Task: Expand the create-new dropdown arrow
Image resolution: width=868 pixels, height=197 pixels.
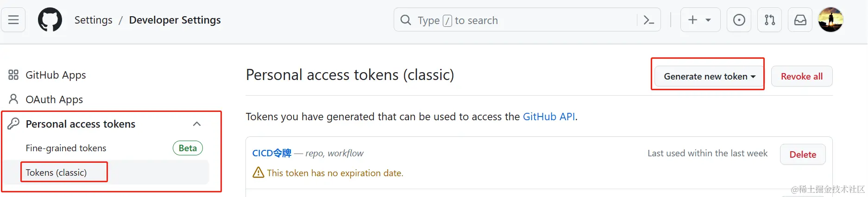Action: pyautogui.click(x=708, y=20)
